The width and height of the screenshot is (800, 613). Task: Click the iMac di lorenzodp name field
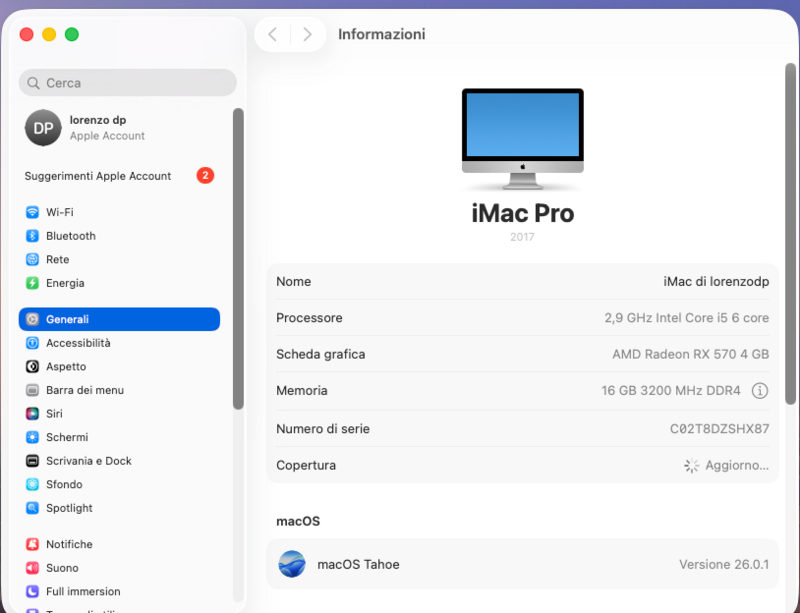[x=522, y=282]
